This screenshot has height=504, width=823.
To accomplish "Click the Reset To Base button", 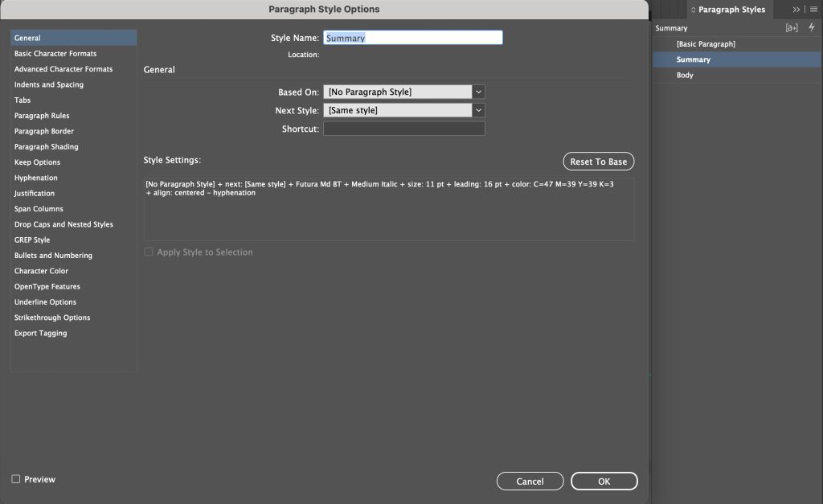I will (x=598, y=162).
